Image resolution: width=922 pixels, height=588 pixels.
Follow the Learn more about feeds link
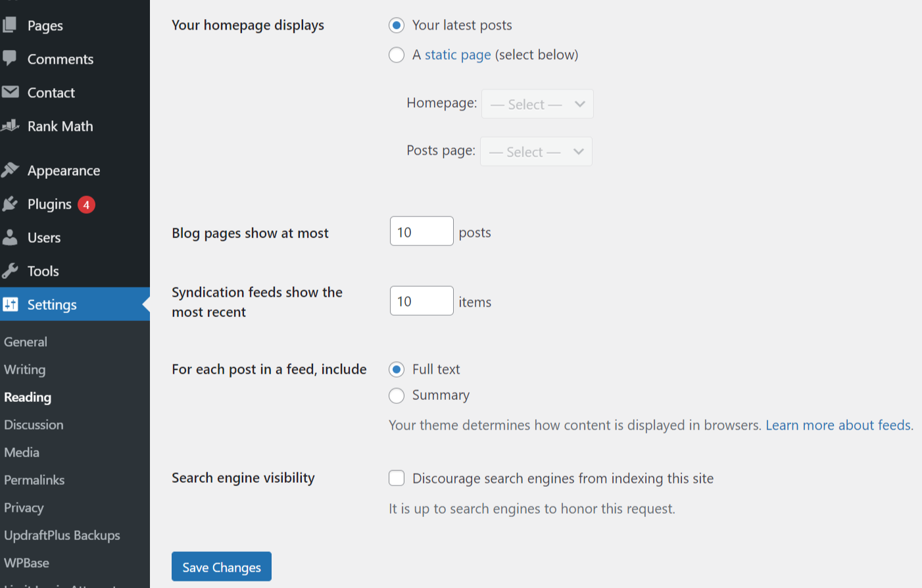837,425
